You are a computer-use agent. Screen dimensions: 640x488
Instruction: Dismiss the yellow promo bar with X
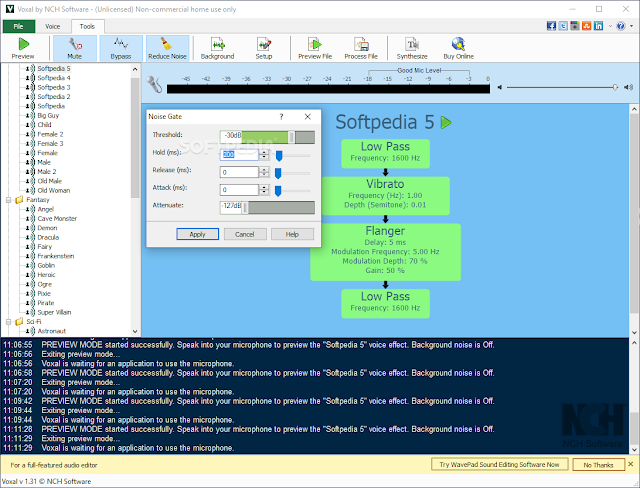click(x=631, y=464)
